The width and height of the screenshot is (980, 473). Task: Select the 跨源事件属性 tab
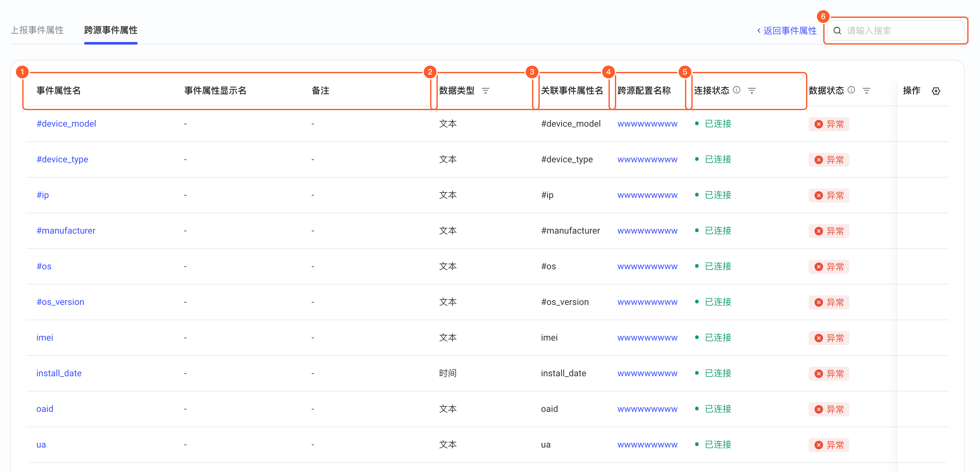tap(111, 30)
